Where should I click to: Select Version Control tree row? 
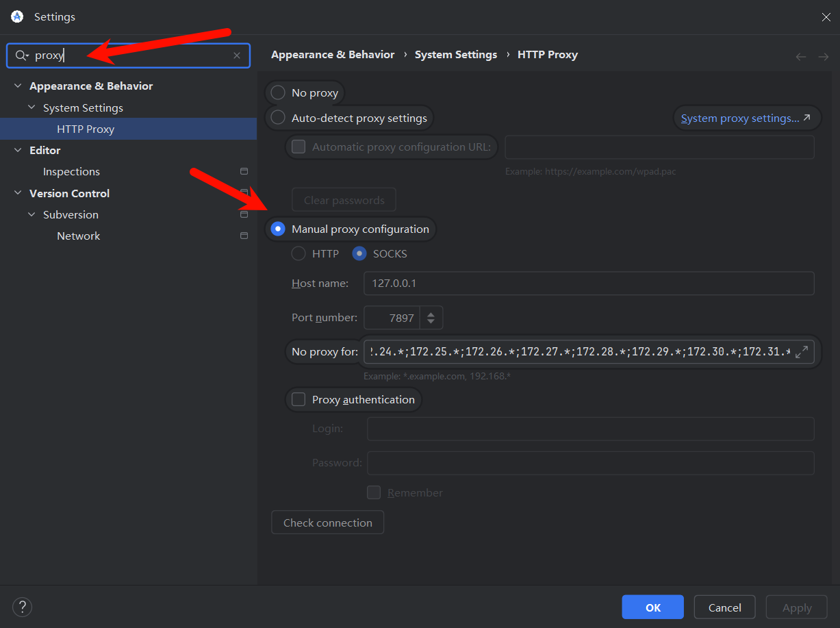click(x=128, y=193)
